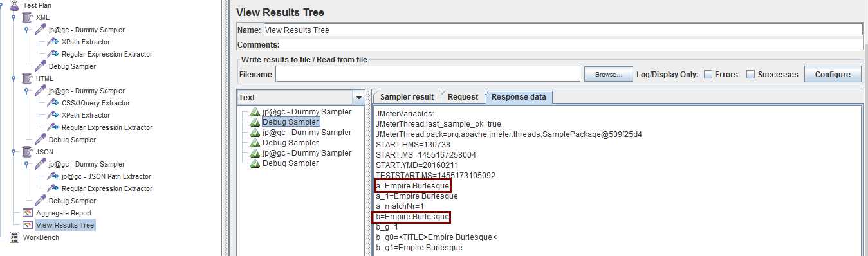
Task: Click the 'JMeterThread.last_sample_ok=true' line
Action: tap(438, 124)
